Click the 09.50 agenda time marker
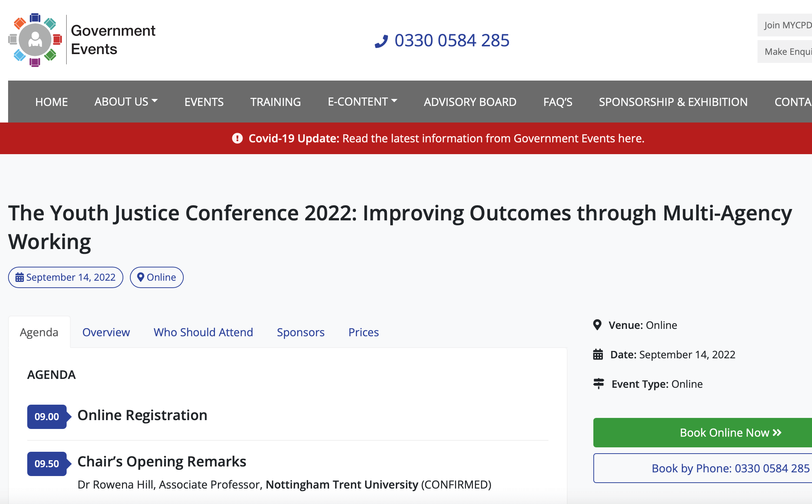Image resolution: width=812 pixels, height=504 pixels. [47, 464]
